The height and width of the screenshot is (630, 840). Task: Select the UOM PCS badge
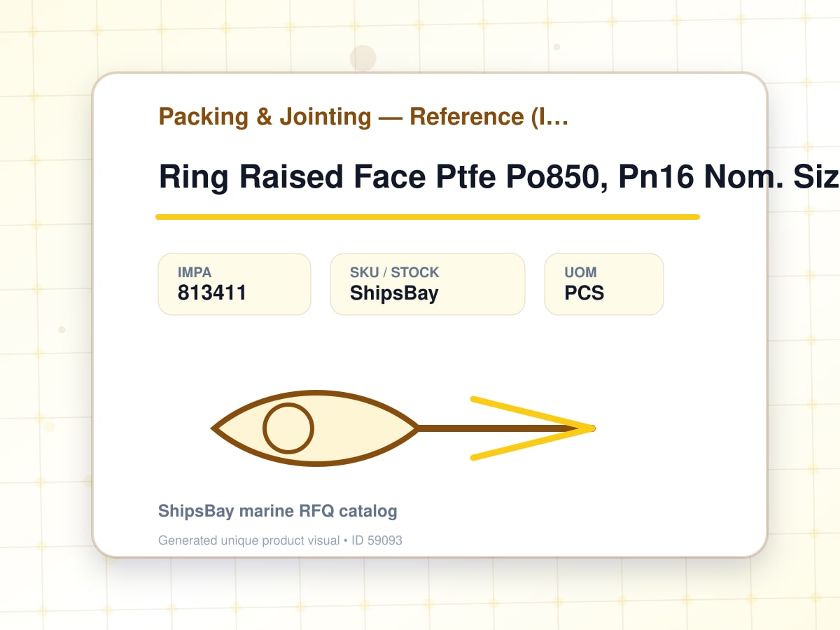pyautogui.click(x=604, y=284)
